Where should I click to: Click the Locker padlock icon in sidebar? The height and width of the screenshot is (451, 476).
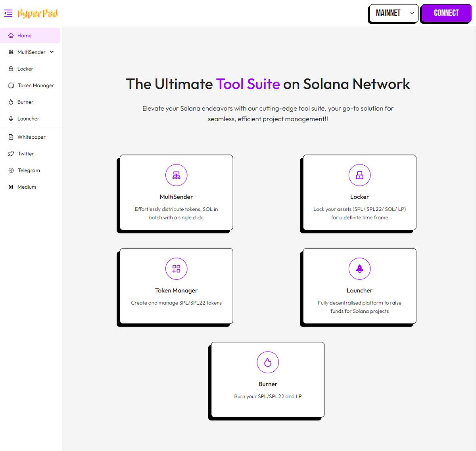pyautogui.click(x=11, y=69)
